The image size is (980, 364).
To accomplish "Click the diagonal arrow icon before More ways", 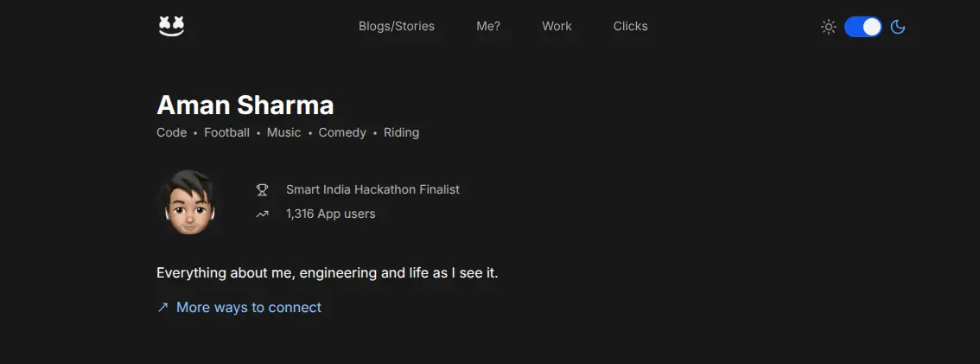I will click(x=162, y=308).
